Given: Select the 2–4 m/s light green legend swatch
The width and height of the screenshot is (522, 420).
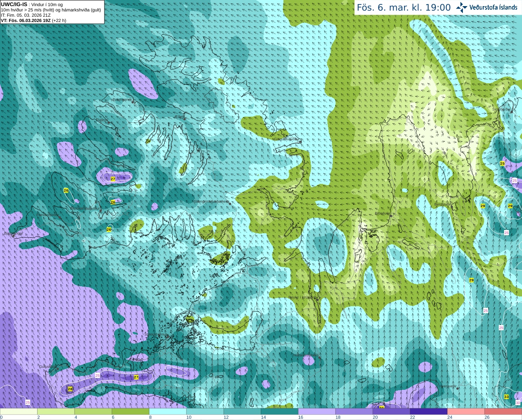Looking at the screenshot, I should point(56,411).
